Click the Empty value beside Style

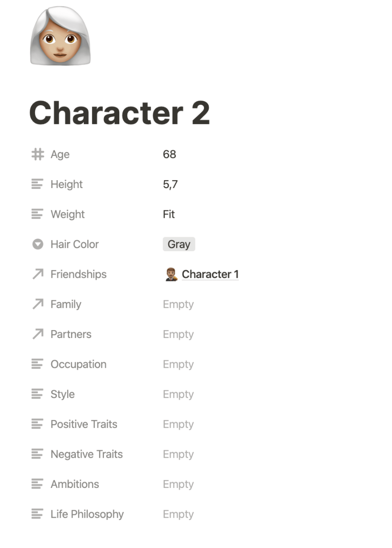(178, 394)
